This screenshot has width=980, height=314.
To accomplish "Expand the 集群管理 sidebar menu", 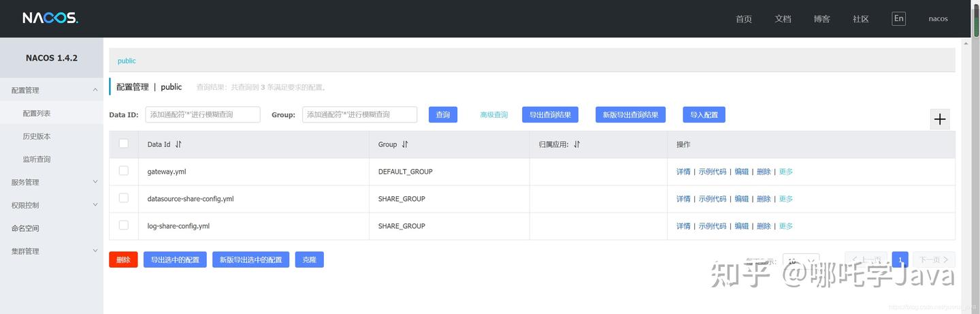I will 52,251.
